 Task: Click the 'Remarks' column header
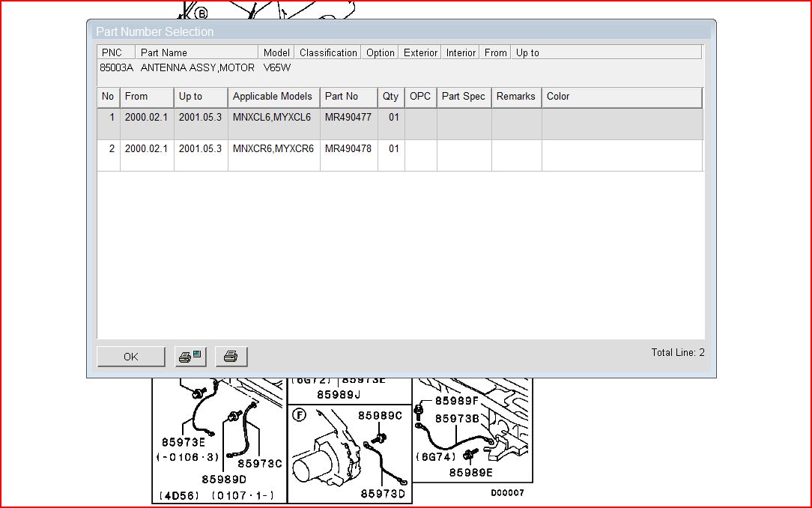pyautogui.click(x=516, y=97)
